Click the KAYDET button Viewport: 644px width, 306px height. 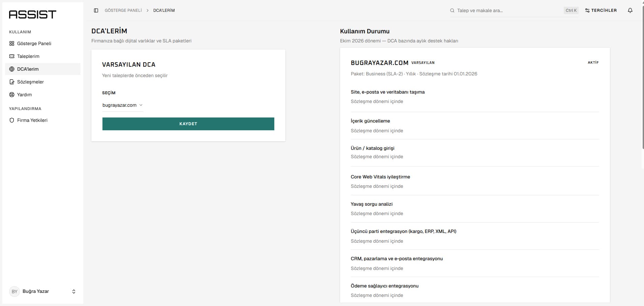pyautogui.click(x=188, y=124)
